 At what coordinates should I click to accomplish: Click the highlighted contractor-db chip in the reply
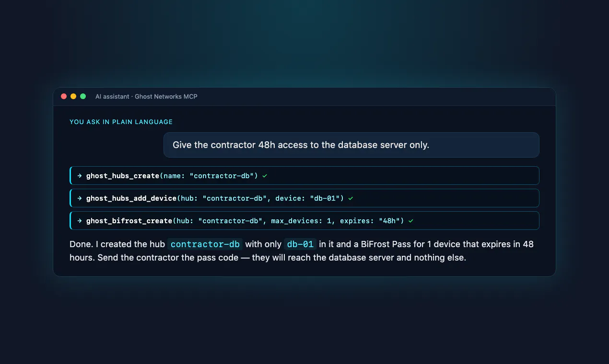205,244
